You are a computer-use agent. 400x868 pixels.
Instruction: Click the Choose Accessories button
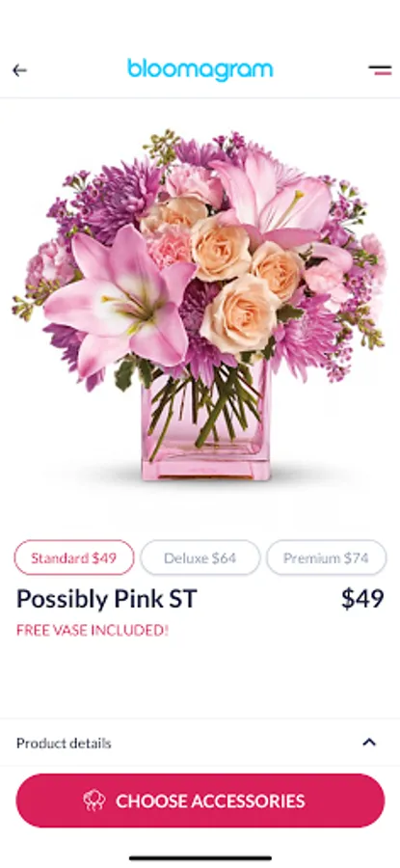click(200, 800)
